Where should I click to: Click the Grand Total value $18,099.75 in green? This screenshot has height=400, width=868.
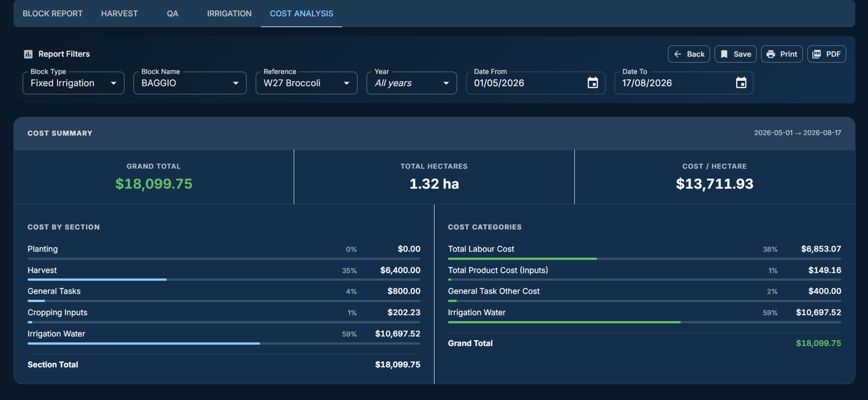pyautogui.click(x=154, y=184)
